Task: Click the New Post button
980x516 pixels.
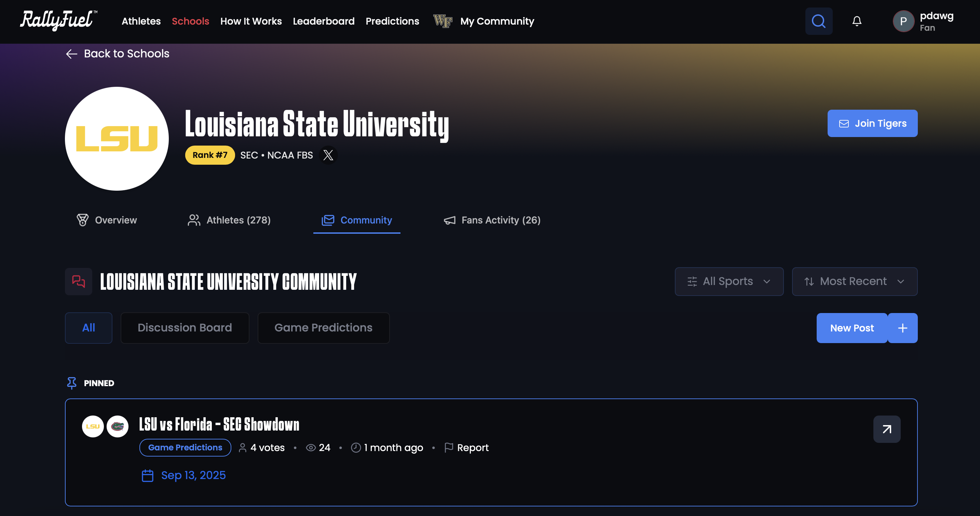Action: coord(852,328)
